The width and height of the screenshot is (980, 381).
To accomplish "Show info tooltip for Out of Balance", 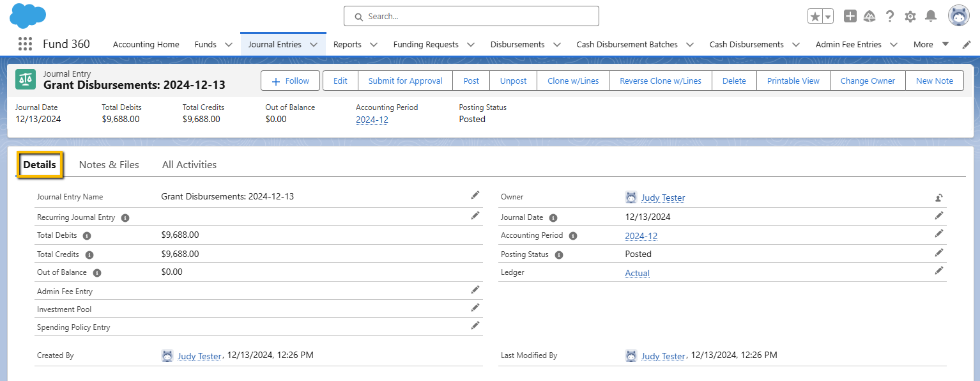I will (x=97, y=273).
